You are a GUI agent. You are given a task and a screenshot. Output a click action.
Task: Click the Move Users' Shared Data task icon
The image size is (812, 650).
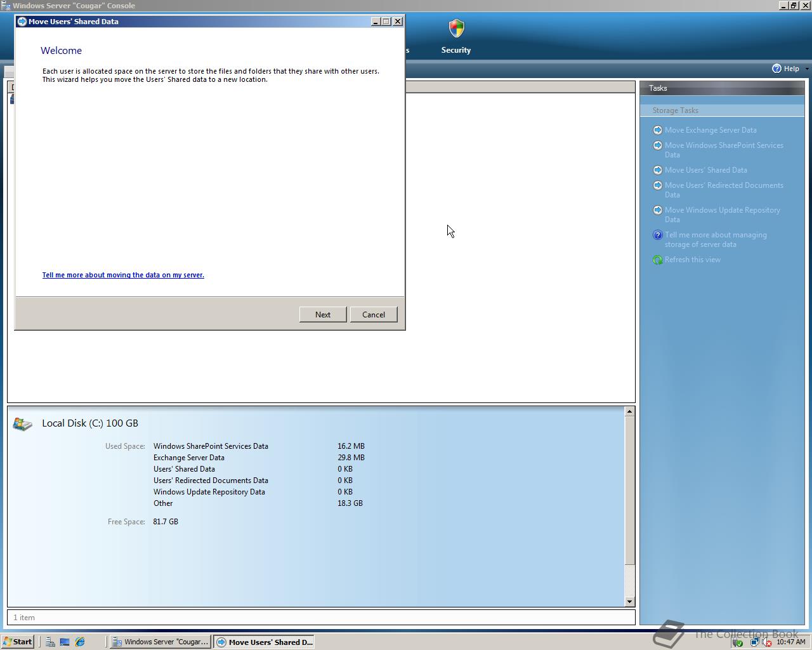(x=658, y=170)
